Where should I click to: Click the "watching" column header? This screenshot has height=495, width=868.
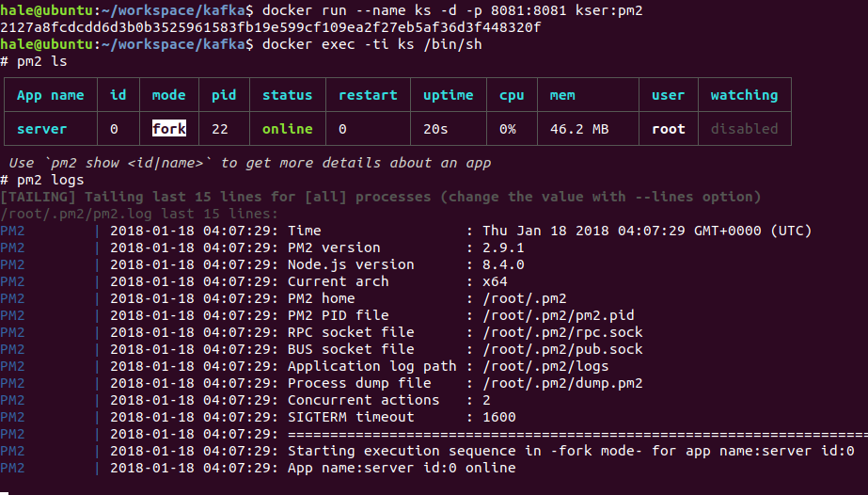pyautogui.click(x=744, y=95)
